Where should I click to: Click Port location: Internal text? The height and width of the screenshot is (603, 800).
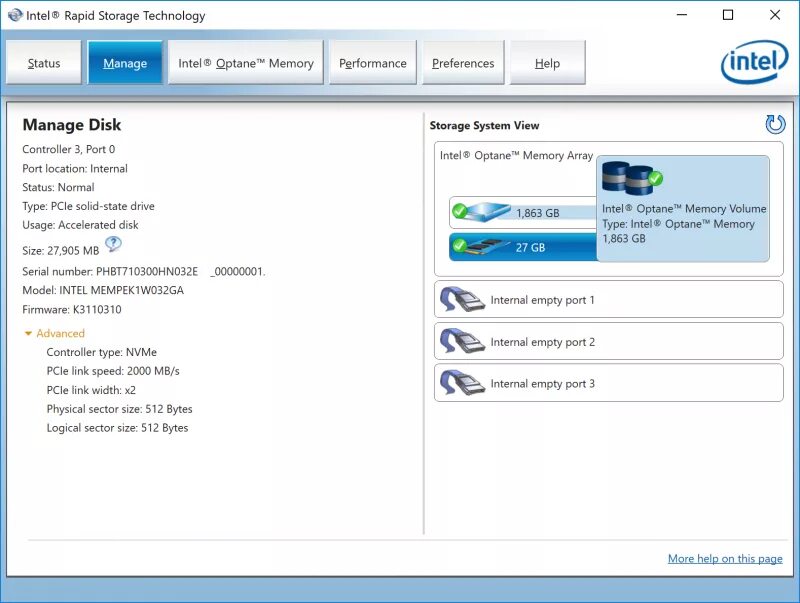tap(75, 168)
